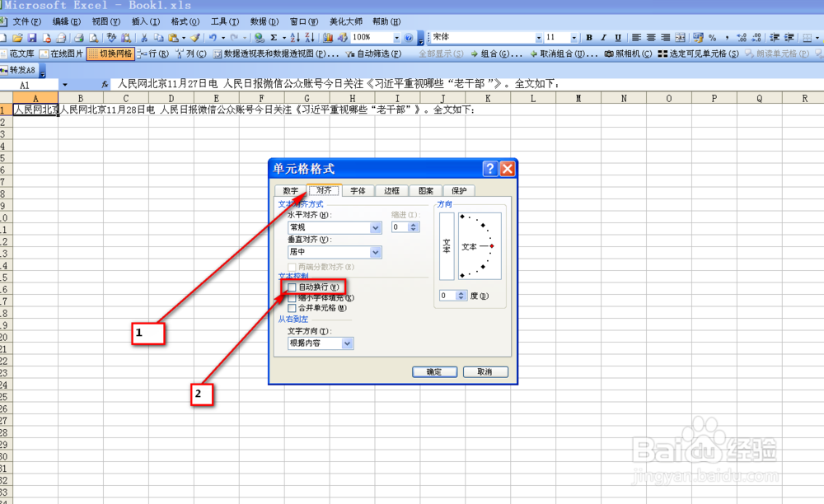
Task: Click the dialog's ? help button
Action: (489, 169)
